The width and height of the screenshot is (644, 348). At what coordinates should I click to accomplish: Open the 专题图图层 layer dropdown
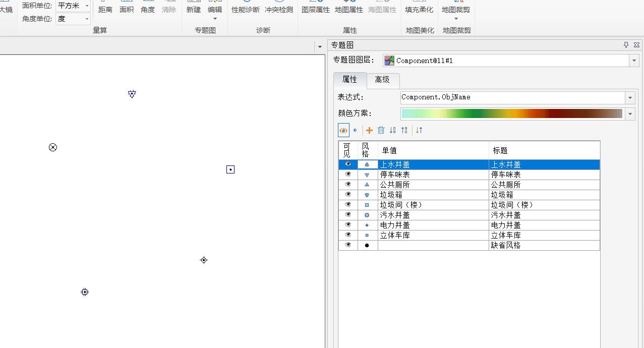tap(634, 61)
